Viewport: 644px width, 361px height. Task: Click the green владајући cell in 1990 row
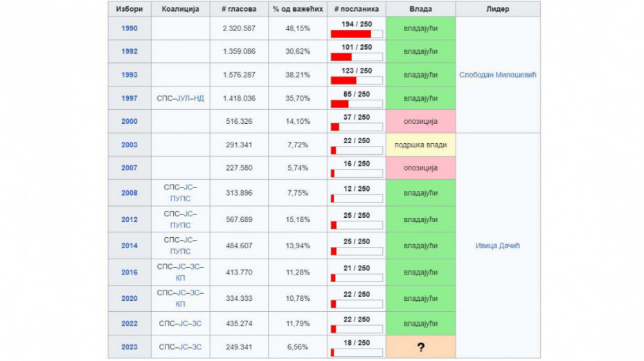420,28
